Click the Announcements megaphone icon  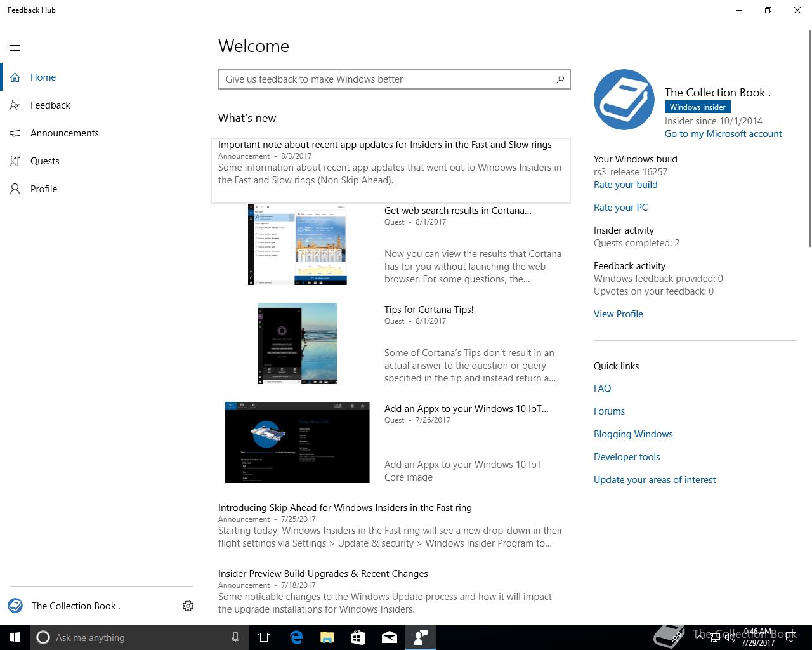tap(15, 133)
